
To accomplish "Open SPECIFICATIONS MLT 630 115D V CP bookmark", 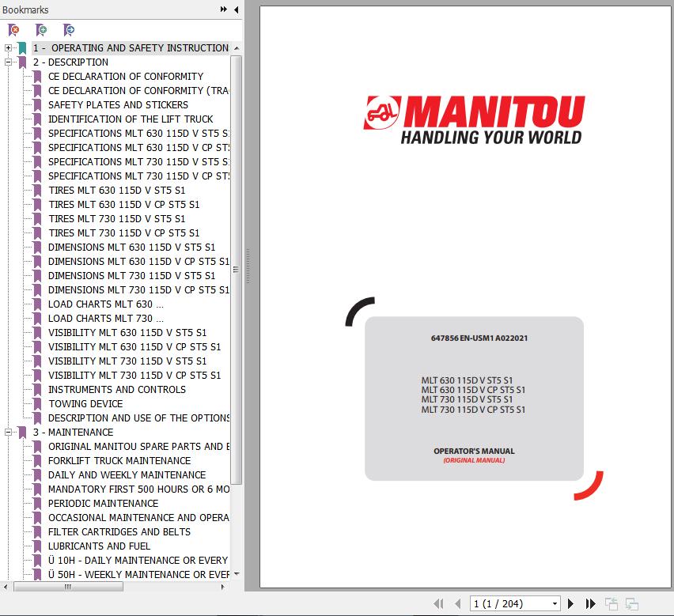I will [139, 147].
